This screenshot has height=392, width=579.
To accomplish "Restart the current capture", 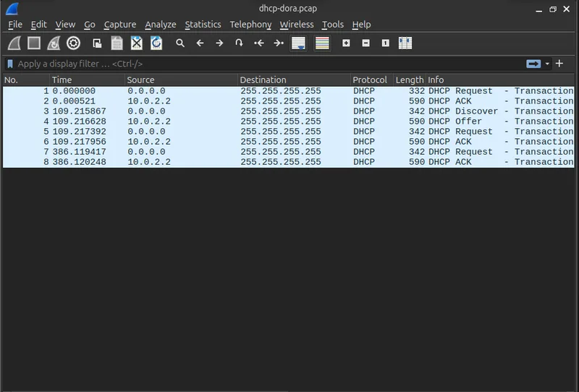I will point(54,43).
